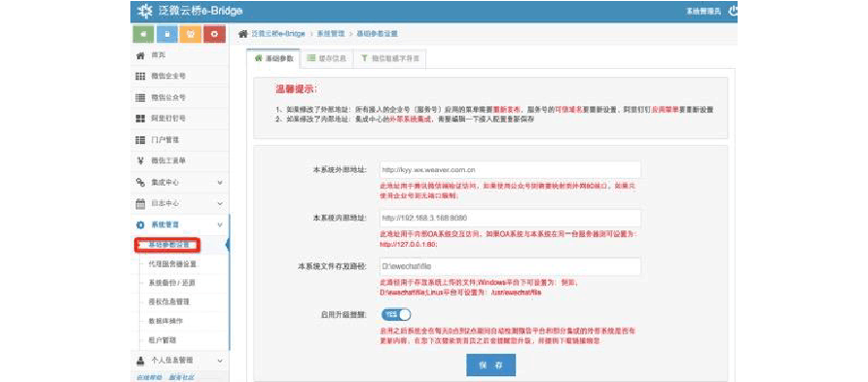Click the e-Bridge snowflake logo

pyautogui.click(x=143, y=11)
